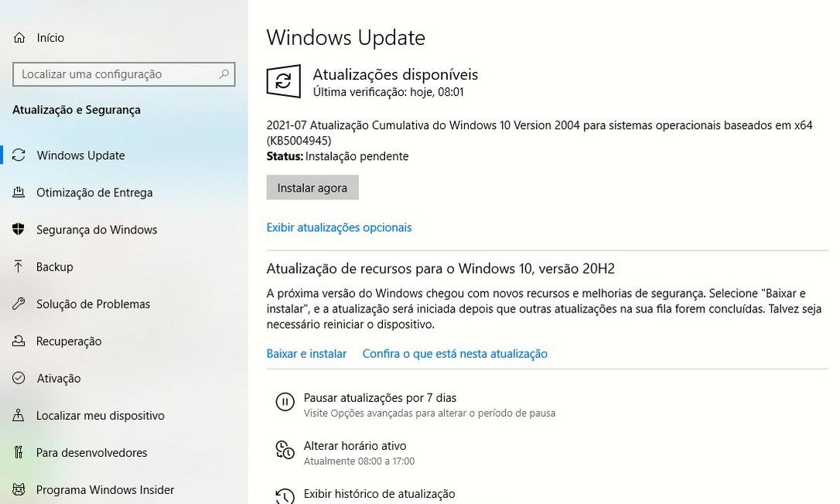Click into the Localizar uma configuração field
The height and width of the screenshot is (504, 840).
tap(124, 74)
